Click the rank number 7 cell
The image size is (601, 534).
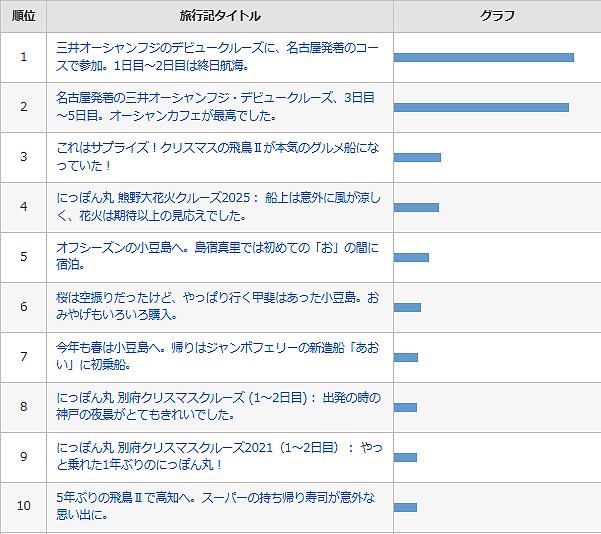[x=23, y=356]
